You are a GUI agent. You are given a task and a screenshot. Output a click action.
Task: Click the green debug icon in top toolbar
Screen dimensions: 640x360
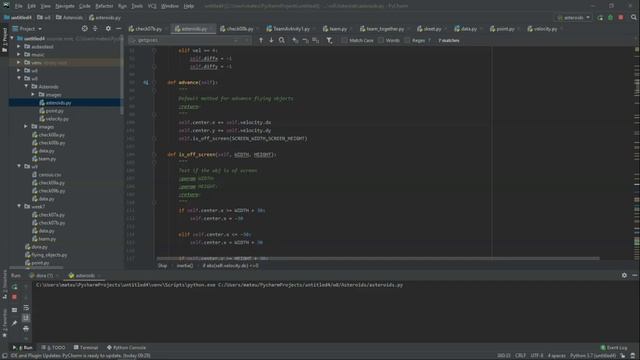pyautogui.click(x=611, y=18)
